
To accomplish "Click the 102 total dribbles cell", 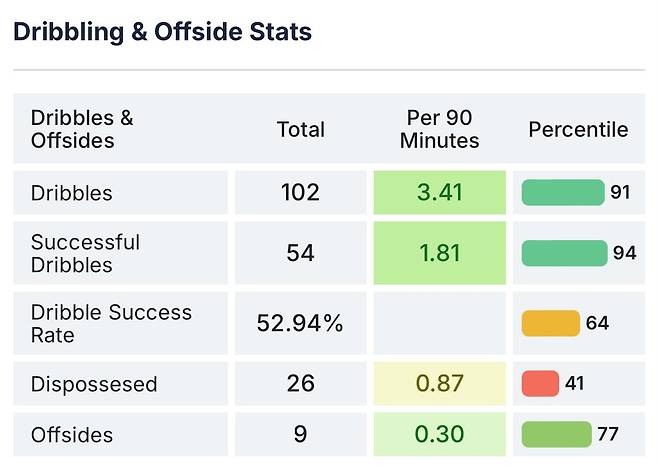I will (x=300, y=192).
